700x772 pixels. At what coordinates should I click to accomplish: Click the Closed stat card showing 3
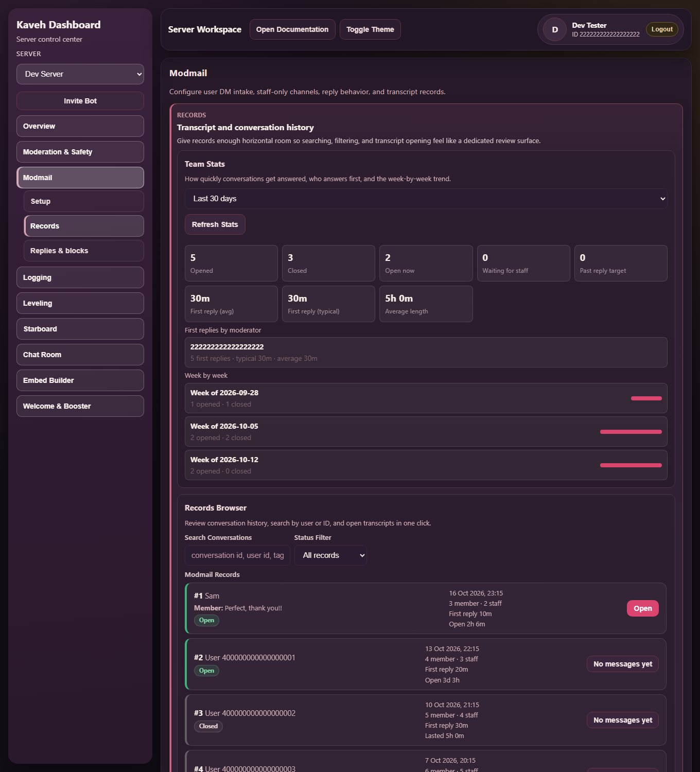(x=328, y=263)
